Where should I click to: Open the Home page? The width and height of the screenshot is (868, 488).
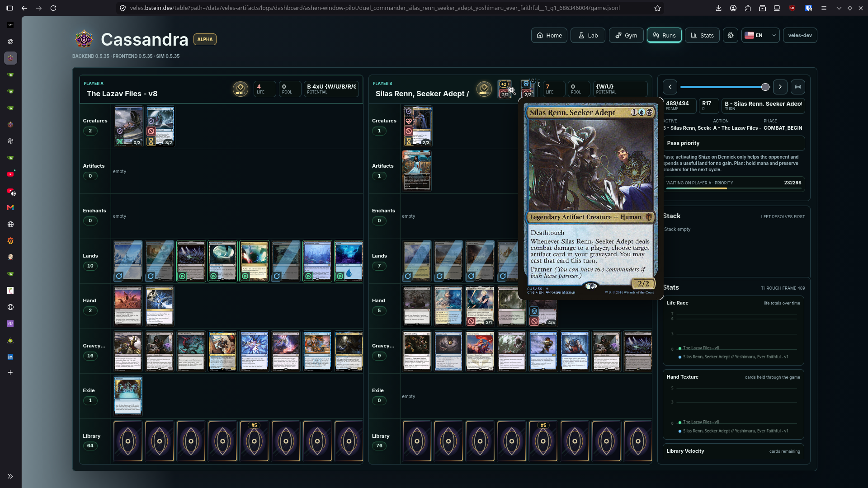(x=549, y=35)
